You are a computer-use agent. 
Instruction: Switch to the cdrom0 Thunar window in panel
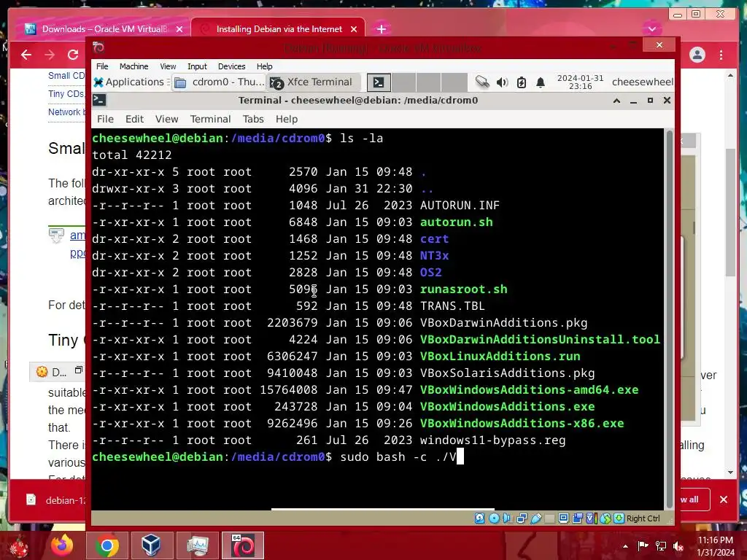220,82
